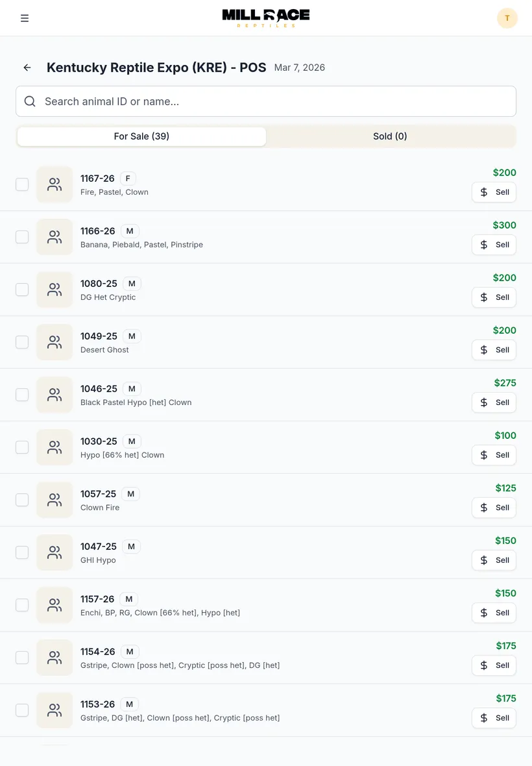532x766 pixels.
Task: Go back using the arrow icon
Action: (27, 68)
